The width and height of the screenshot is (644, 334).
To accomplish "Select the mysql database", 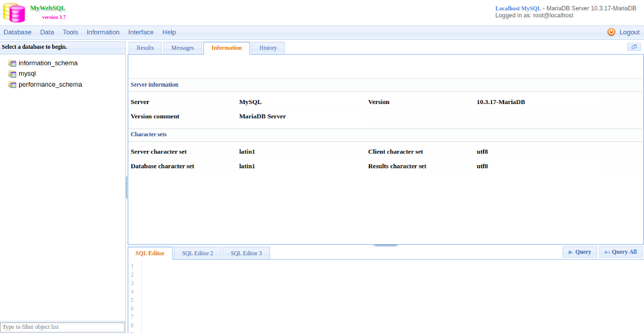I will point(28,74).
